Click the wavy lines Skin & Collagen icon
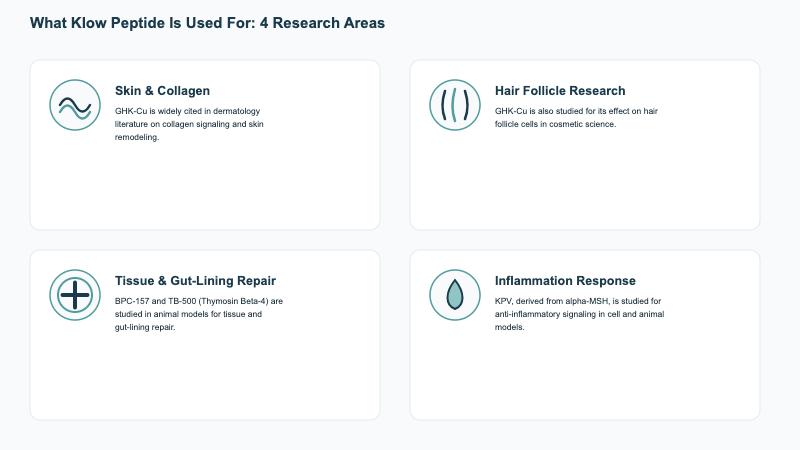Image resolution: width=800 pixels, height=450 pixels. coord(75,105)
